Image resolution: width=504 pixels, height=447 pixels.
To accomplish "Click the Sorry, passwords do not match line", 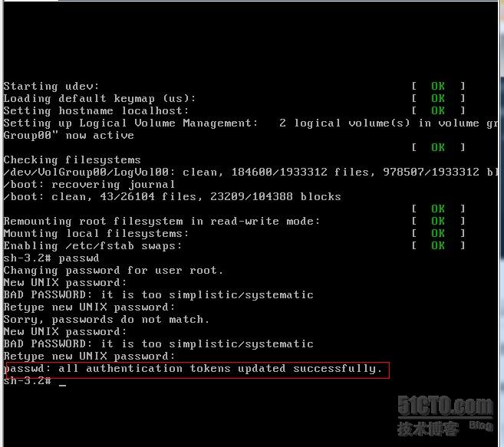I will 107,320.
